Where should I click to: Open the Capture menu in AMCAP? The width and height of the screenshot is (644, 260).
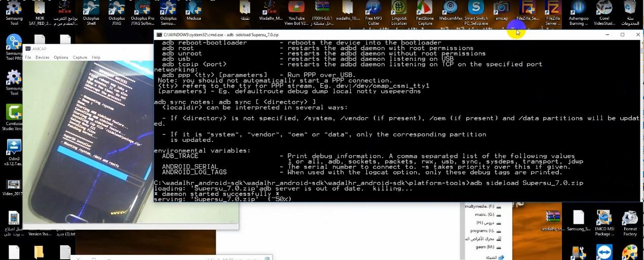click(x=80, y=57)
